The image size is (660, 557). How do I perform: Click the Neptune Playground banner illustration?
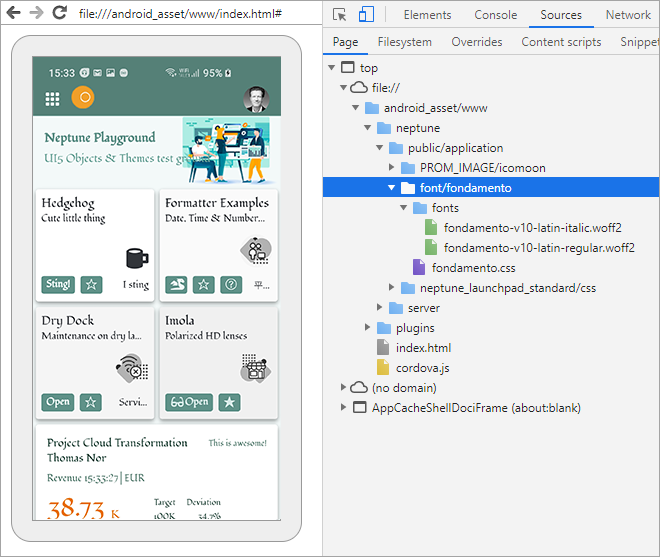pyautogui.click(x=227, y=150)
